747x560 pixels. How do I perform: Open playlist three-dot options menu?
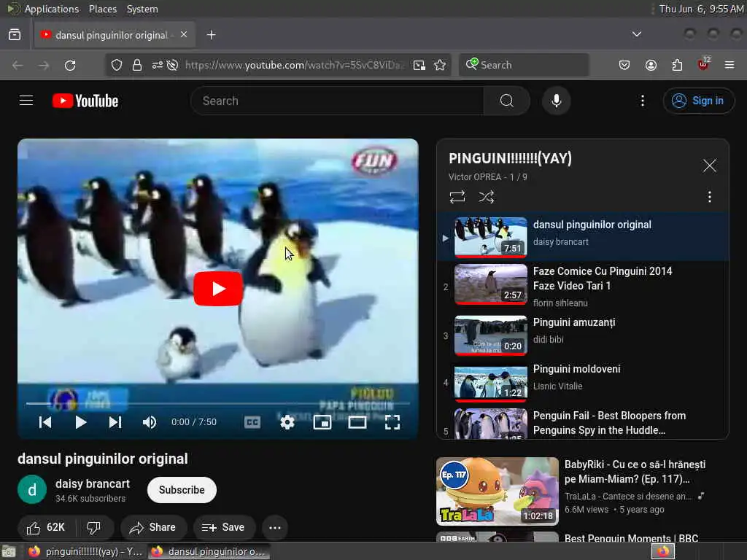click(x=709, y=197)
